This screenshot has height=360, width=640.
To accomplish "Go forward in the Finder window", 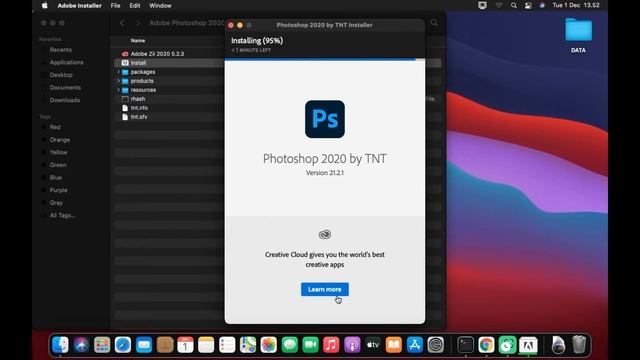I will [x=138, y=23].
